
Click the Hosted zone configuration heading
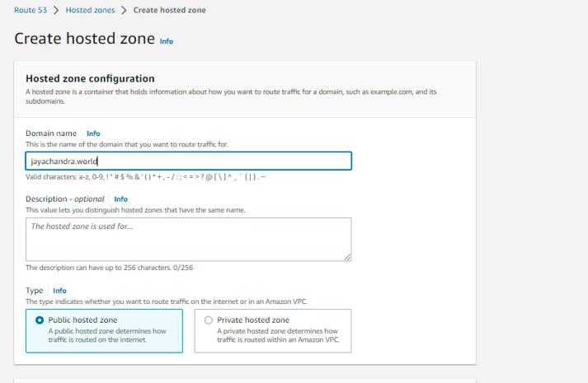90,79
